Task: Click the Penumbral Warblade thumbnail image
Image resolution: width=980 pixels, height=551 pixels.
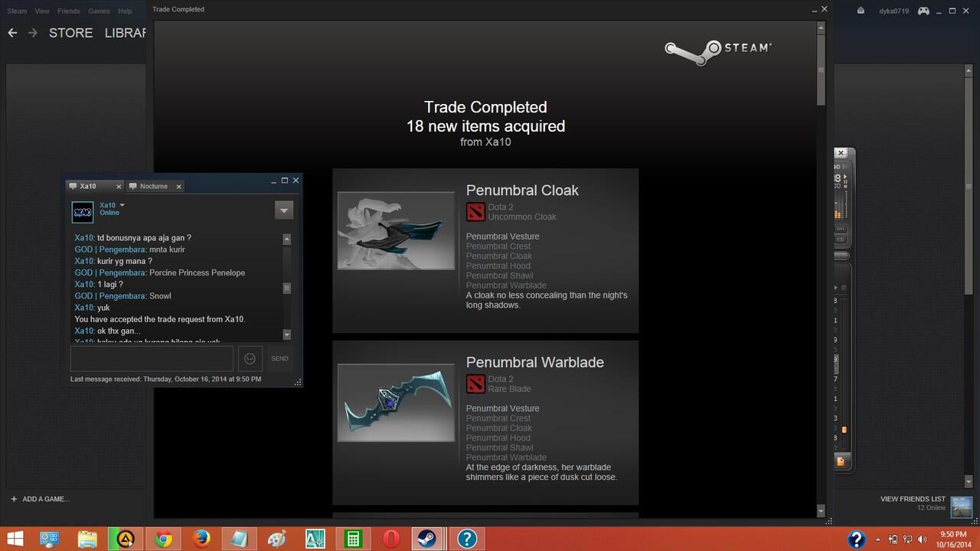Action: click(x=396, y=403)
